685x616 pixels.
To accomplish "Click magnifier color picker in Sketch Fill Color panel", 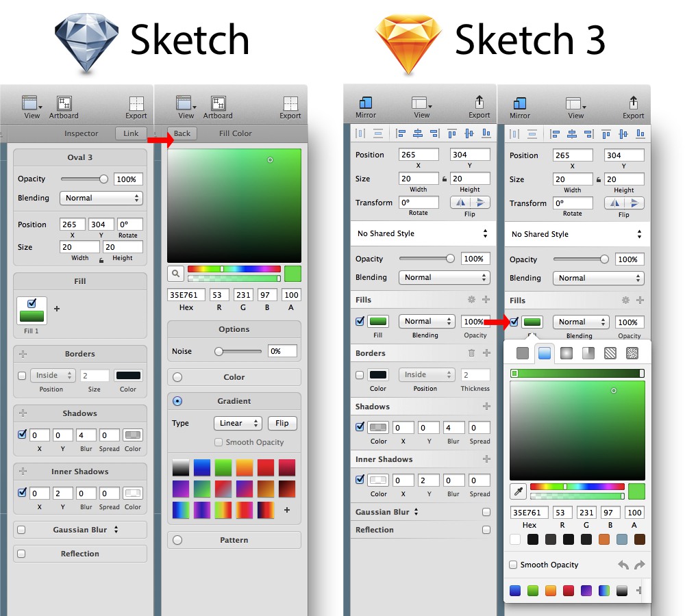I will [x=175, y=273].
